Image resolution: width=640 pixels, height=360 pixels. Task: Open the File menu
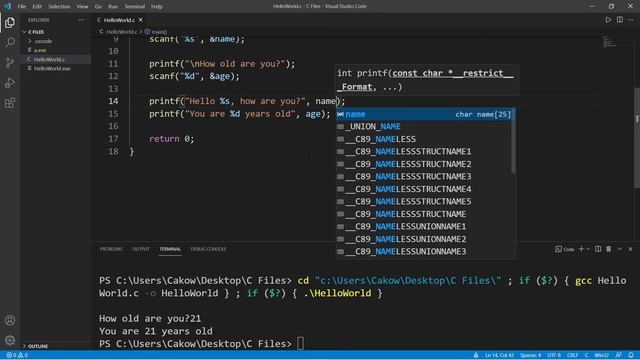click(22, 7)
